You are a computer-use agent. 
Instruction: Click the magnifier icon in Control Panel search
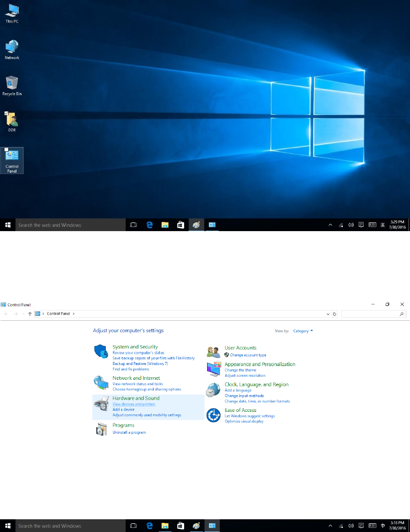[402, 314]
